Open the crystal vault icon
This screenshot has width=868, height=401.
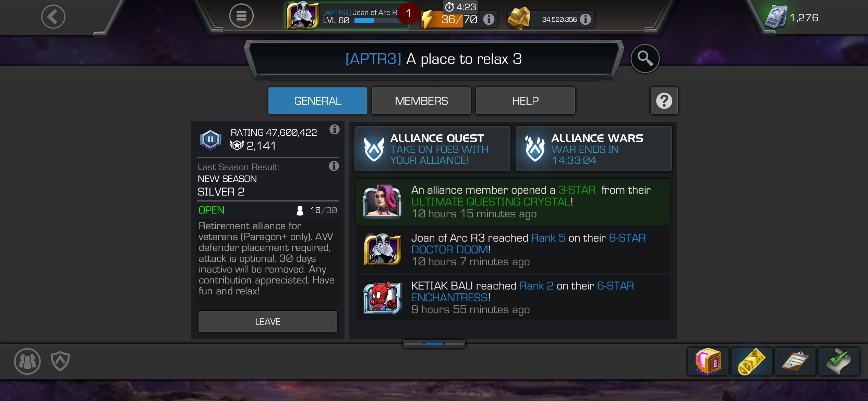pyautogui.click(x=708, y=362)
